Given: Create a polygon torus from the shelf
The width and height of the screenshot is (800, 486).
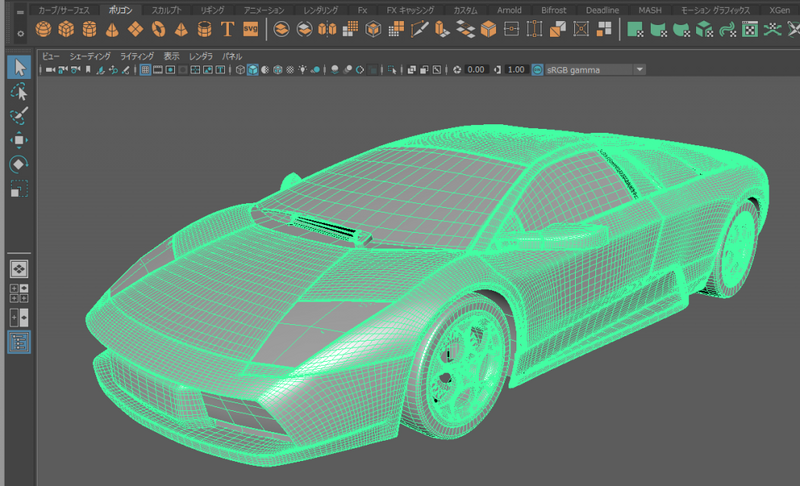Looking at the screenshot, I should [x=158, y=30].
